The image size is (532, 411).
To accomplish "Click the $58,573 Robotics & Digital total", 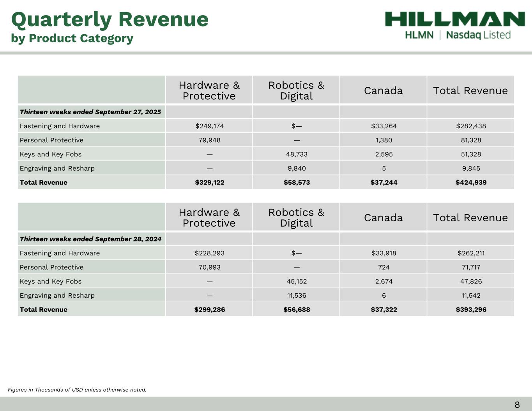I will 297,182.
